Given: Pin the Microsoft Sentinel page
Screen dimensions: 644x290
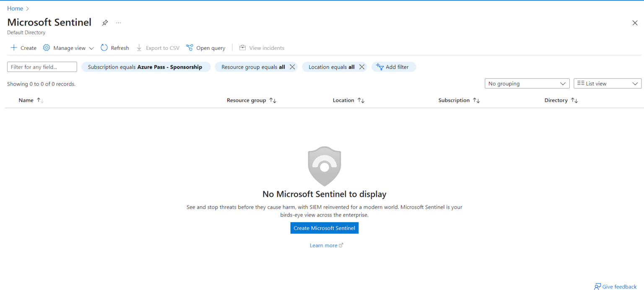Looking at the screenshot, I should [x=104, y=23].
